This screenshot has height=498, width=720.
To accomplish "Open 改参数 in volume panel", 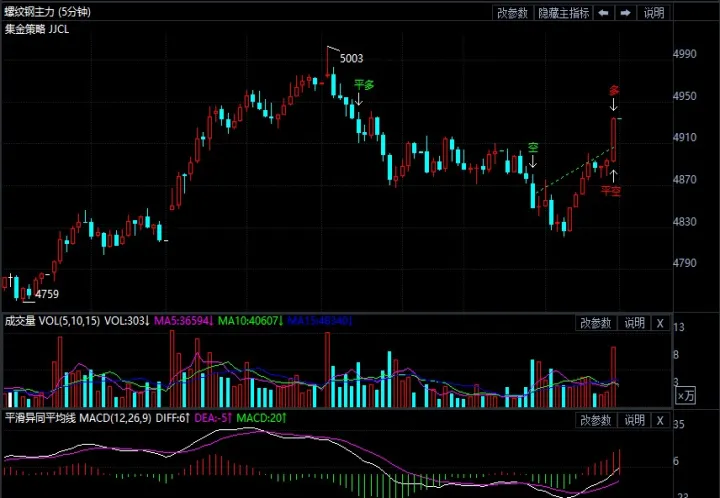I will 594,322.
